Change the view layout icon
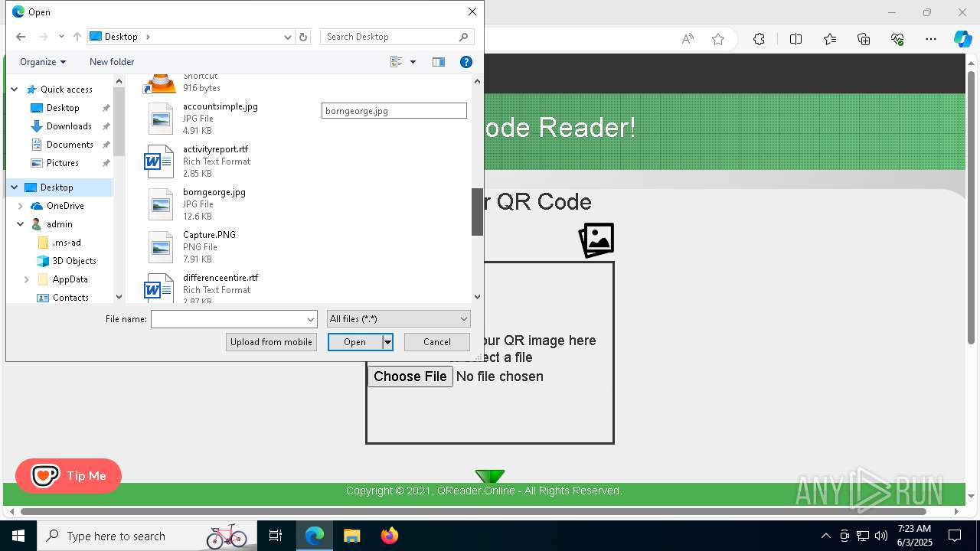This screenshot has width=980, height=551. (396, 62)
